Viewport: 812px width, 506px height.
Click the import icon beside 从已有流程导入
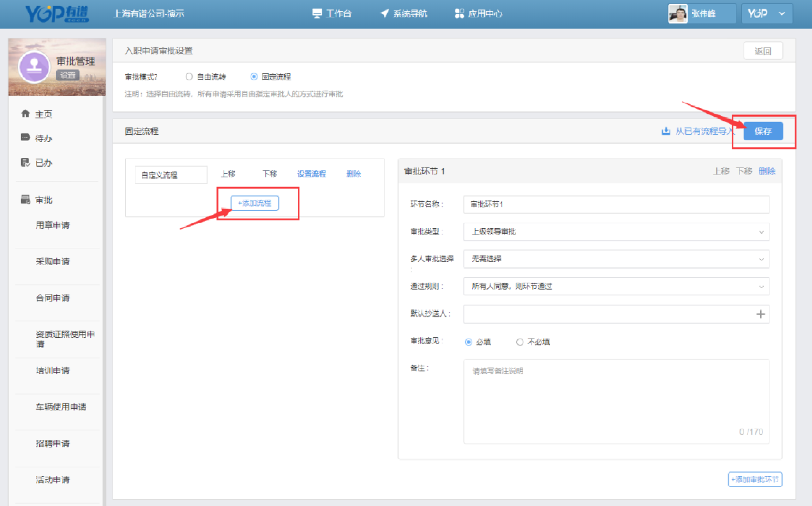(666, 131)
